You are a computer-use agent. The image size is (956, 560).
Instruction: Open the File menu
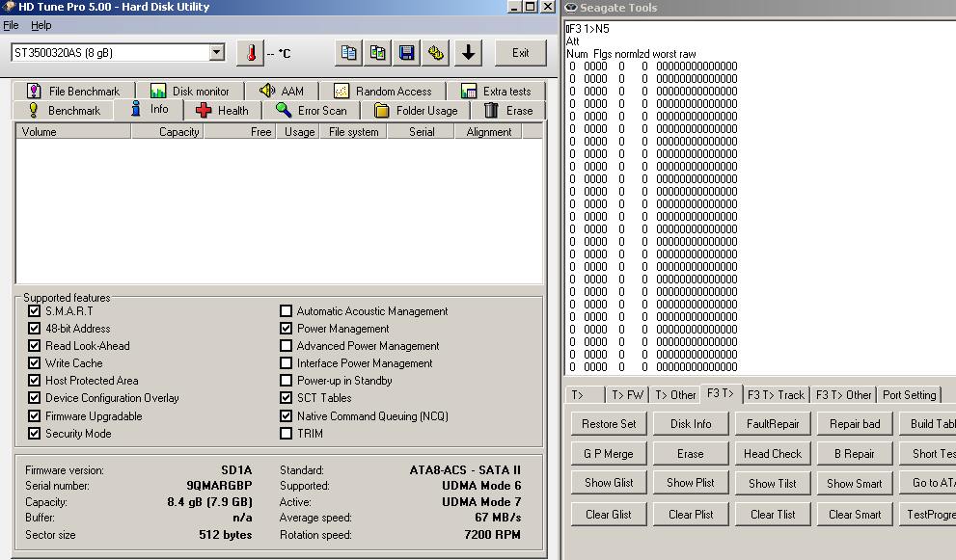click(11, 25)
